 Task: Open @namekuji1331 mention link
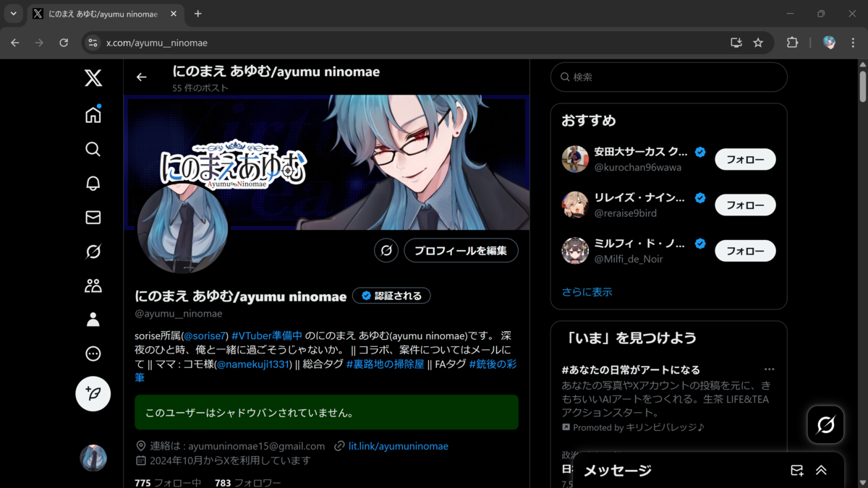253,364
